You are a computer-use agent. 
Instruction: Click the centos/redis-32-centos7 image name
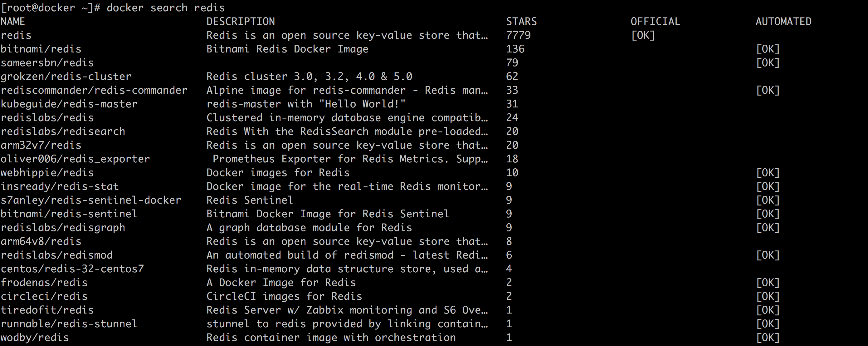tap(72, 269)
